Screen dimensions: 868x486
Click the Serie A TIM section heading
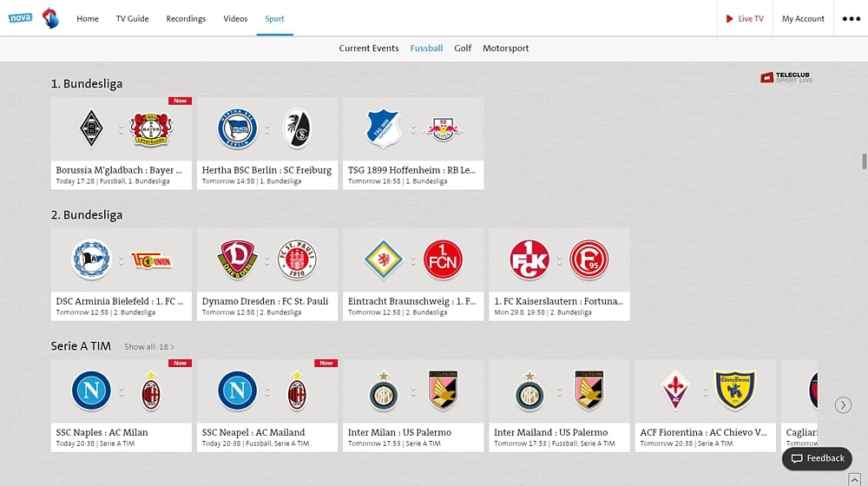81,346
